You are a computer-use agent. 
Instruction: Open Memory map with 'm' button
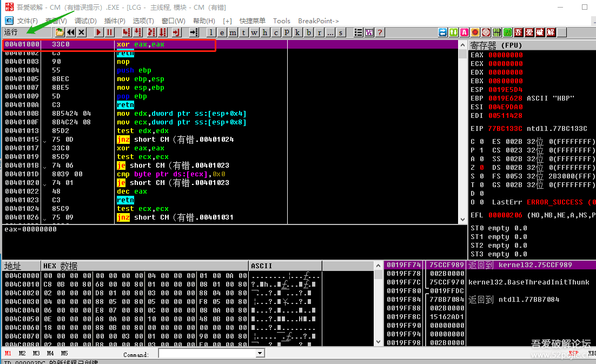click(x=233, y=32)
